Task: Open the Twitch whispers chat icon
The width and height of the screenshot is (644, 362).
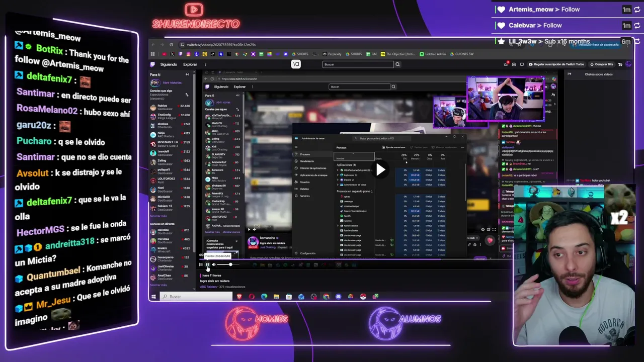Action: coord(522,64)
